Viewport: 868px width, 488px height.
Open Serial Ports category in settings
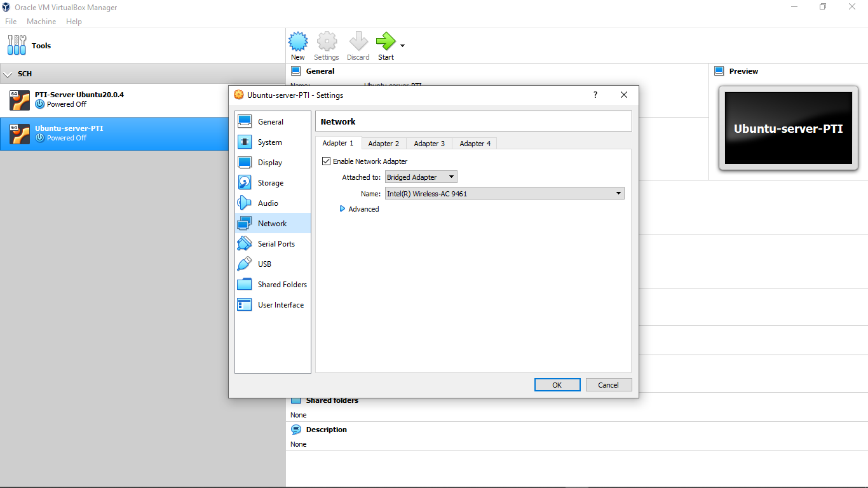pos(273,244)
